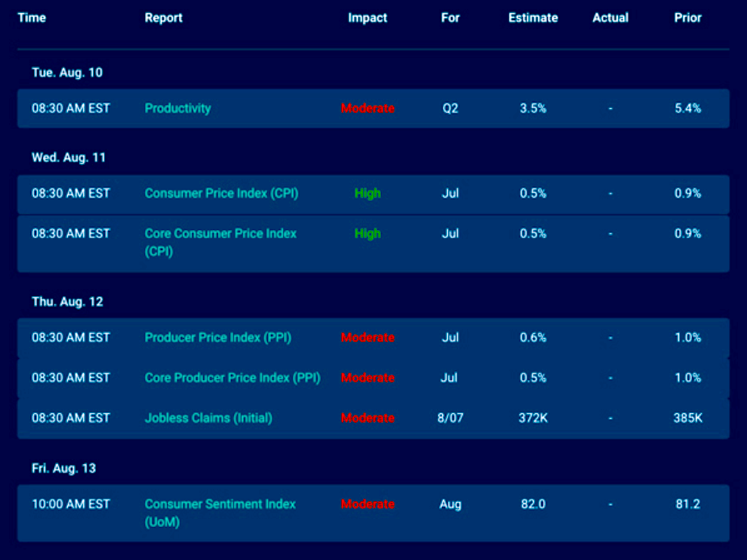Click the Wed. Aug. 11 date heading
This screenshot has width=747, height=560.
[x=69, y=157]
